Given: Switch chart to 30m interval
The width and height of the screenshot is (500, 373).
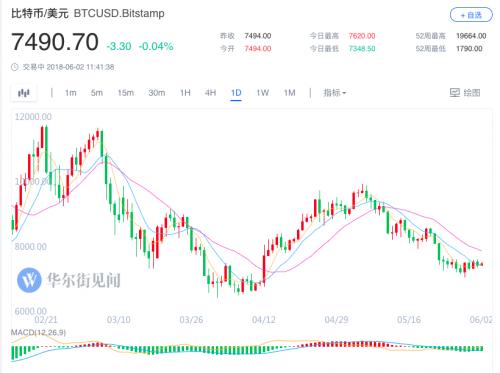Looking at the screenshot, I should tap(157, 93).
